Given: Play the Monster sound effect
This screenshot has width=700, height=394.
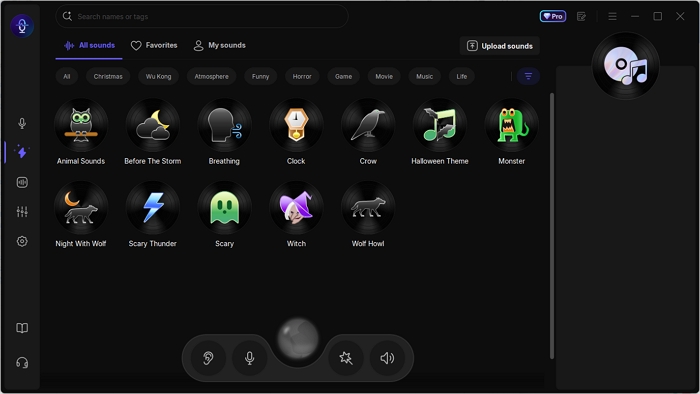Looking at the screenshot, I should [x=512, y=125].
